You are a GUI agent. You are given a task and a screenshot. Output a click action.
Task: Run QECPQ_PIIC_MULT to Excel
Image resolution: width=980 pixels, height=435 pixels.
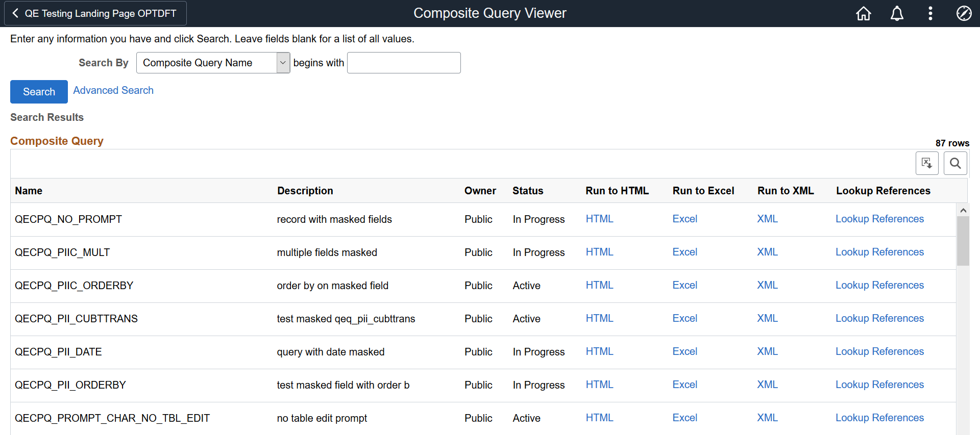click(684, 252)
